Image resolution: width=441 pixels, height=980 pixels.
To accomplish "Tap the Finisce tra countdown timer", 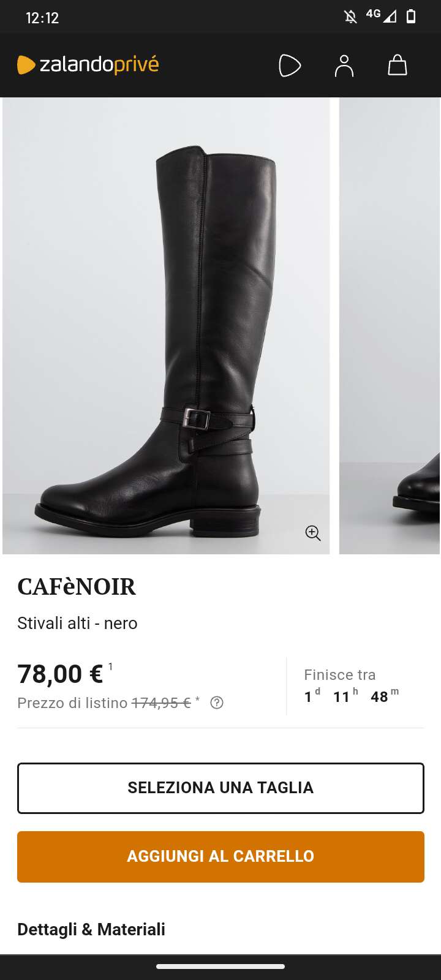I will [x=350, y=686].
